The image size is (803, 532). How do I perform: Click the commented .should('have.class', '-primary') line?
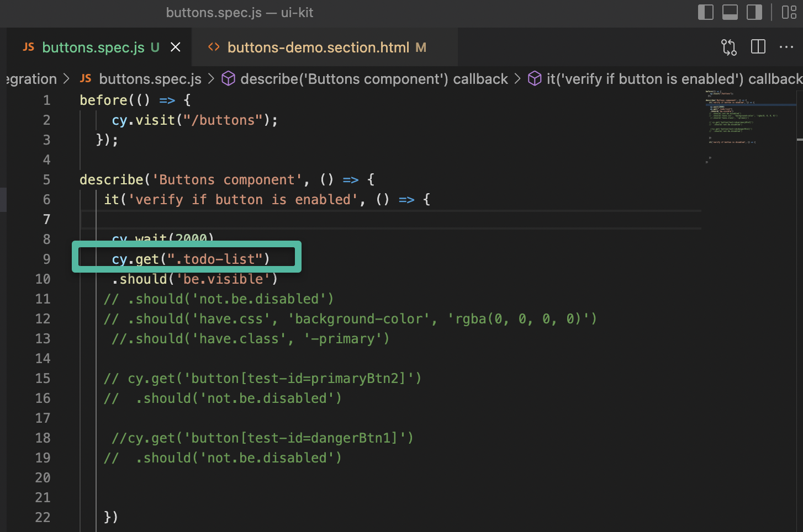tap(251, 339)
